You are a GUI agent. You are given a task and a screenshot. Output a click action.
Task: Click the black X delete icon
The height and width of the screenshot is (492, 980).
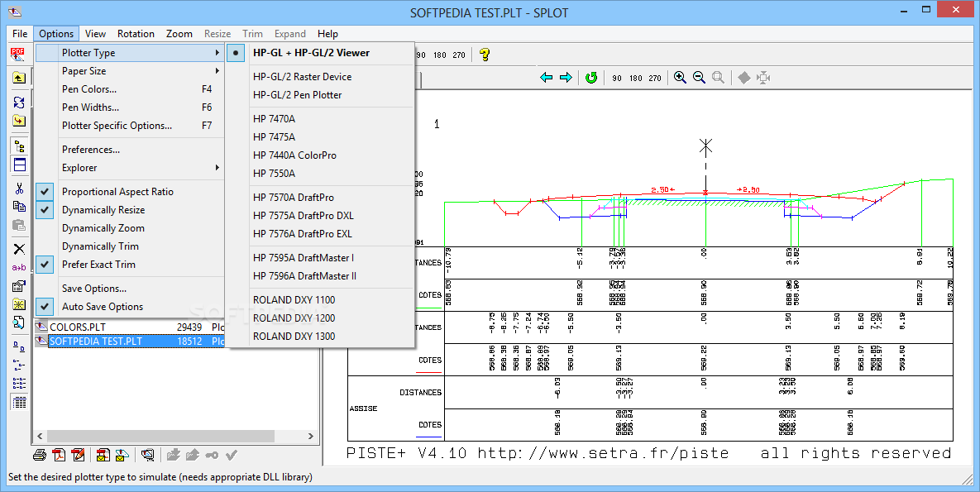point(19,249)
